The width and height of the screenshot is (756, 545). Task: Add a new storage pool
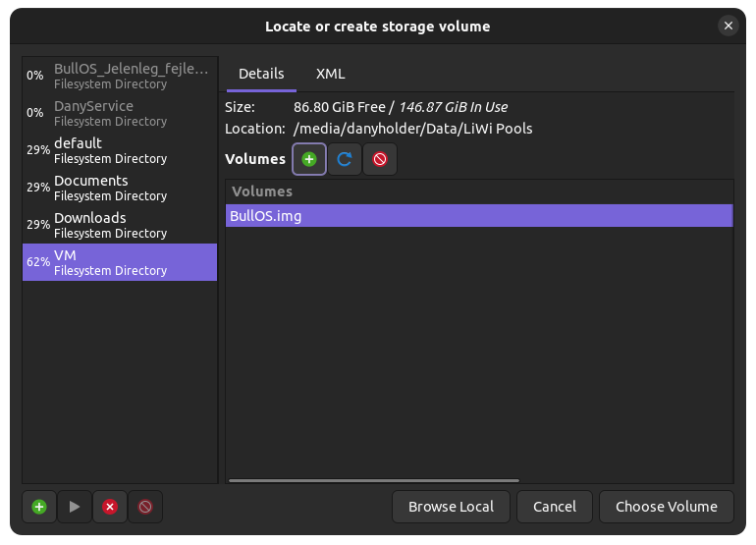pyautogui.click(x=39, y=507)
